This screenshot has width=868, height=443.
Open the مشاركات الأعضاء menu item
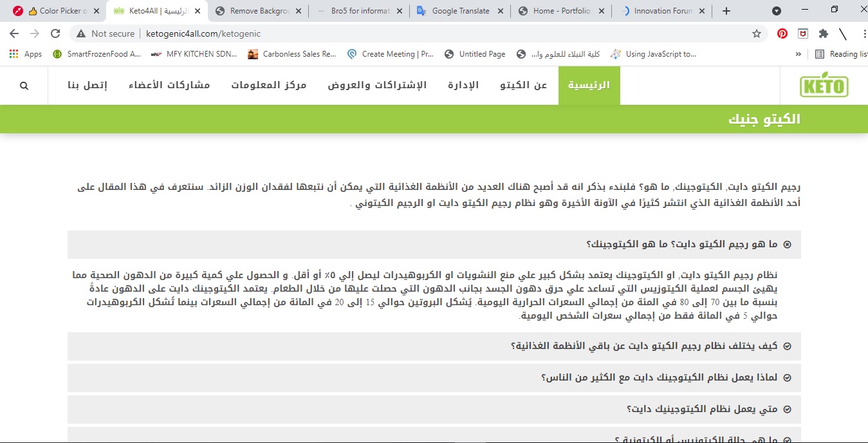[169, 85]
